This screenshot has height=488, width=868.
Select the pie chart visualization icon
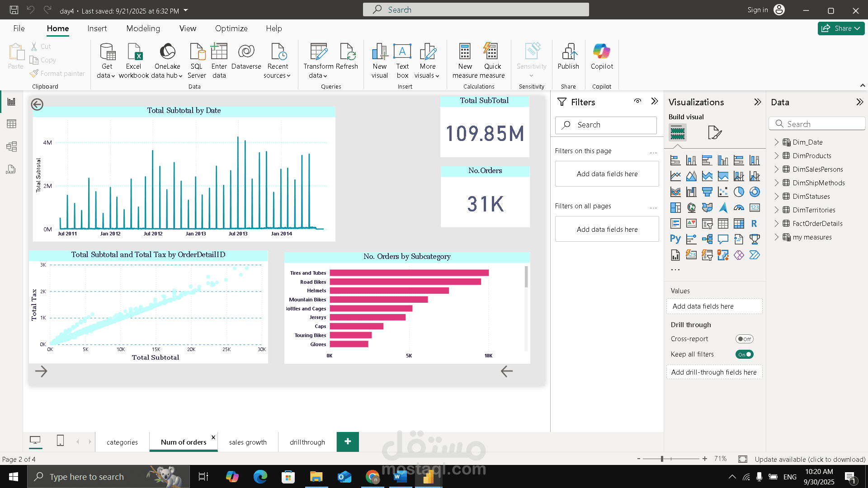click(739, 192)
